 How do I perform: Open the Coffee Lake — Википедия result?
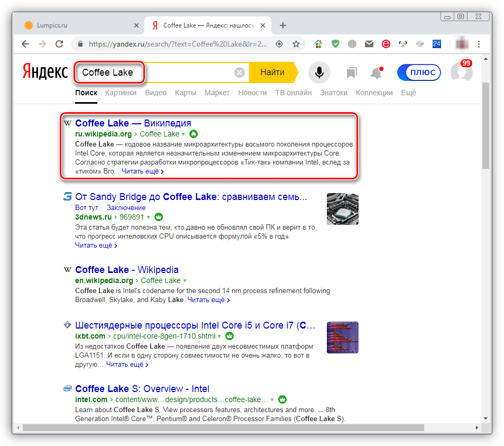click(x=133, y=123)
